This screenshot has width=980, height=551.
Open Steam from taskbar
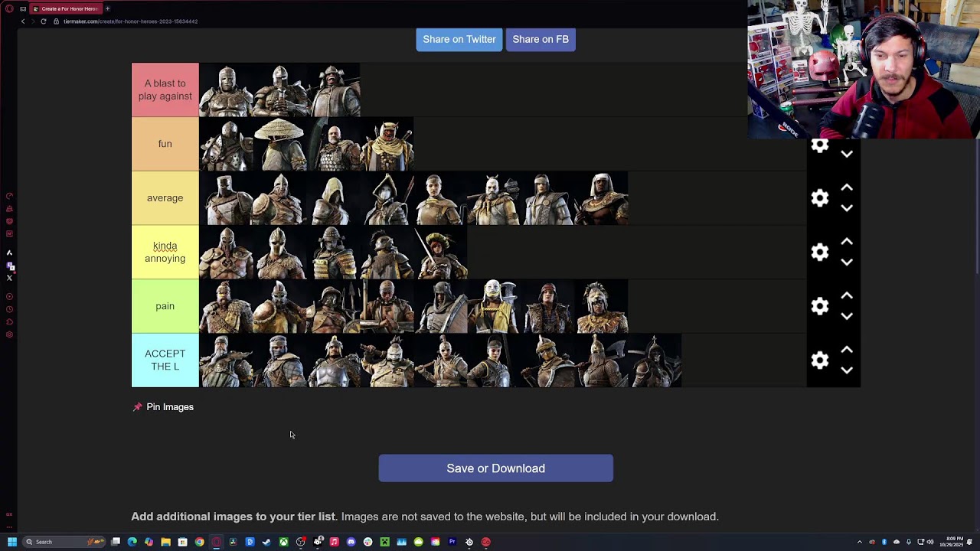click(x=266, y=542)
